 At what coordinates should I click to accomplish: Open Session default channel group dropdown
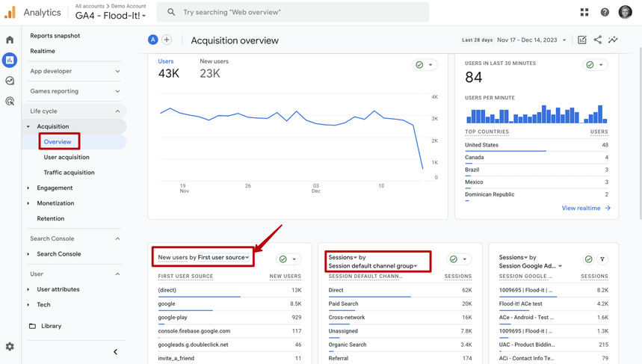pyautogui.click(x=373, y=266)
